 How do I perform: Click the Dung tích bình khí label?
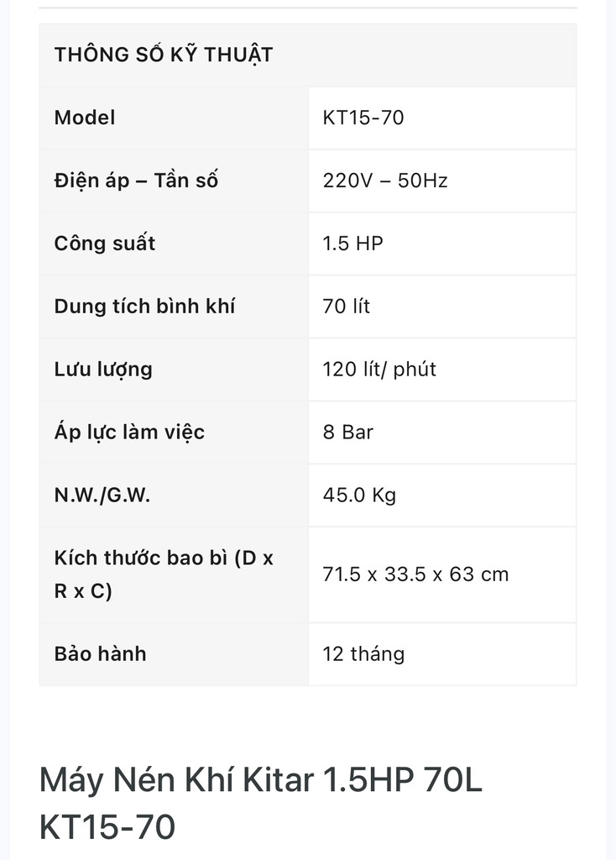144,307
